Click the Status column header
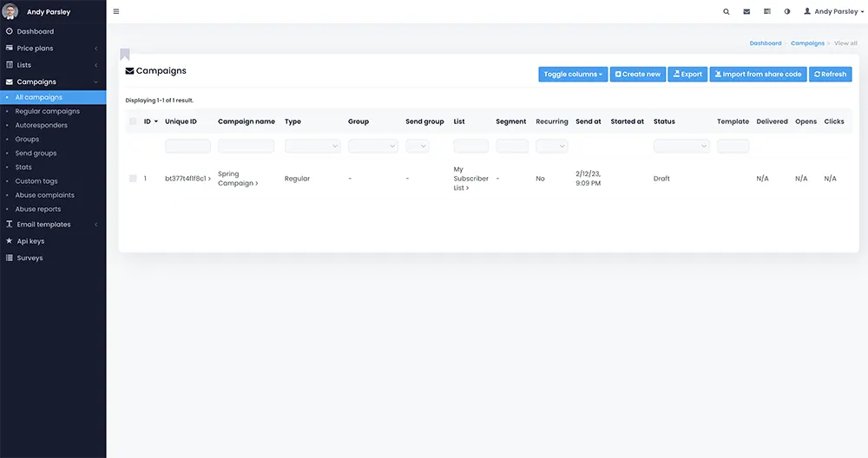 point(664,121)
